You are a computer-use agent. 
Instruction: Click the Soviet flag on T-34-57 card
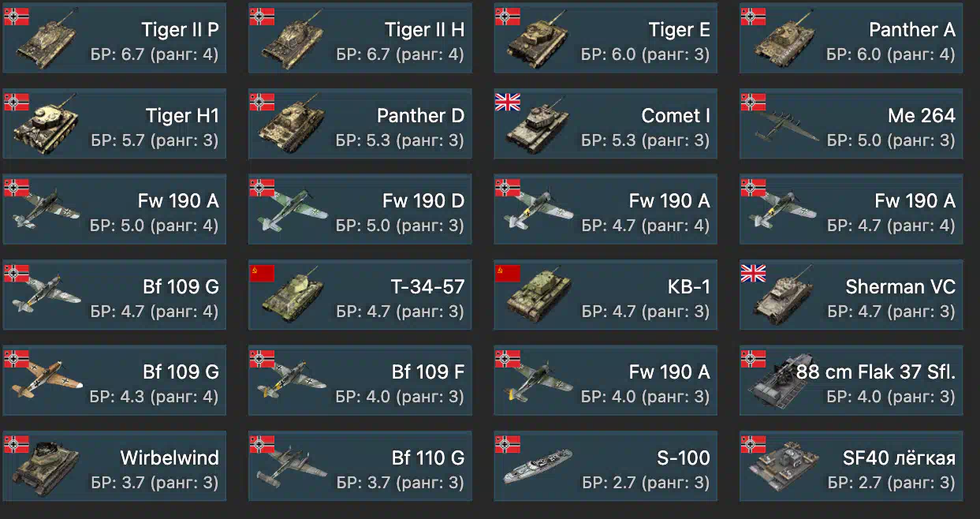point(262,274)
